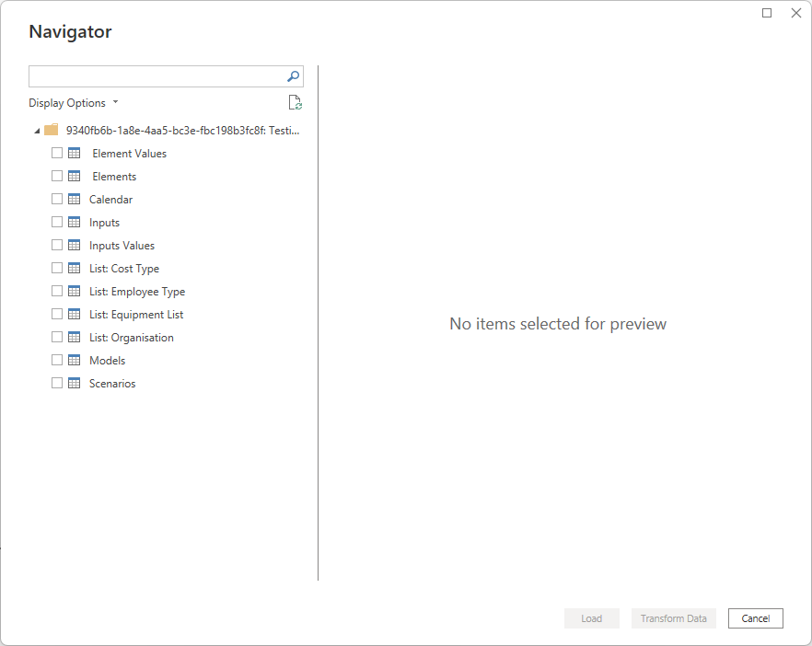Click the search magnifier icon
This screenshot has width=812, height=646.
pyautogui.click(x=293, y=76)
